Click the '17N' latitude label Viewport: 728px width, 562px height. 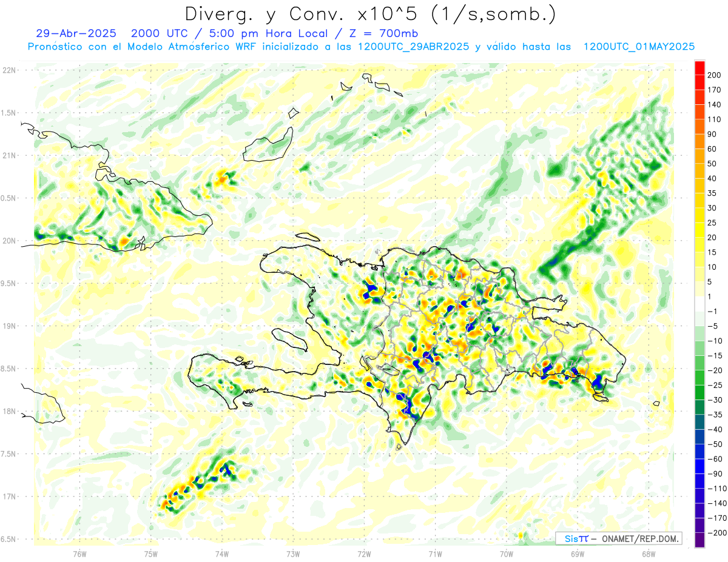click(9, 497)
